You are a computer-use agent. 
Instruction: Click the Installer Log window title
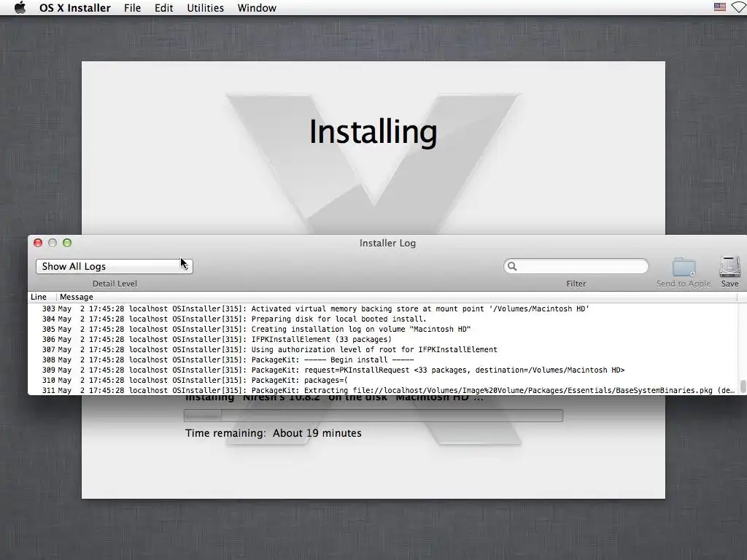point(387,243)
